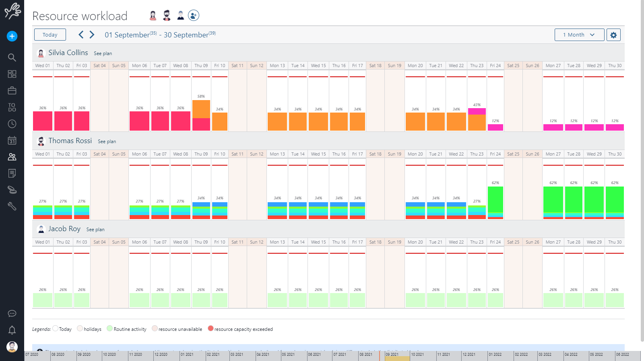Screen dimensions: 644x361
Task: Open the calendar icon in sidebar
Action: coord(12,140)
